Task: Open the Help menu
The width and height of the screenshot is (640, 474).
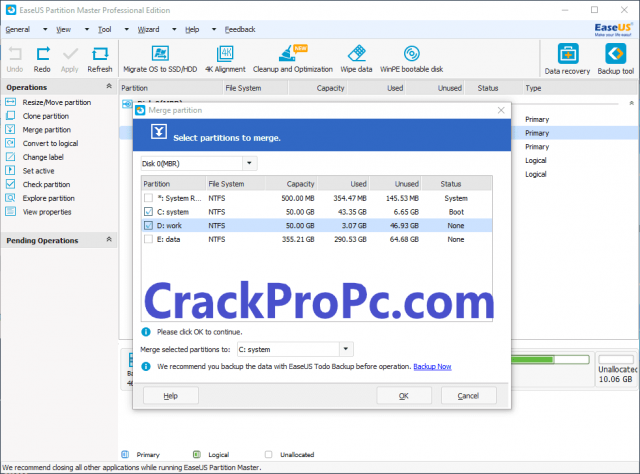Action: coord(192,29)
